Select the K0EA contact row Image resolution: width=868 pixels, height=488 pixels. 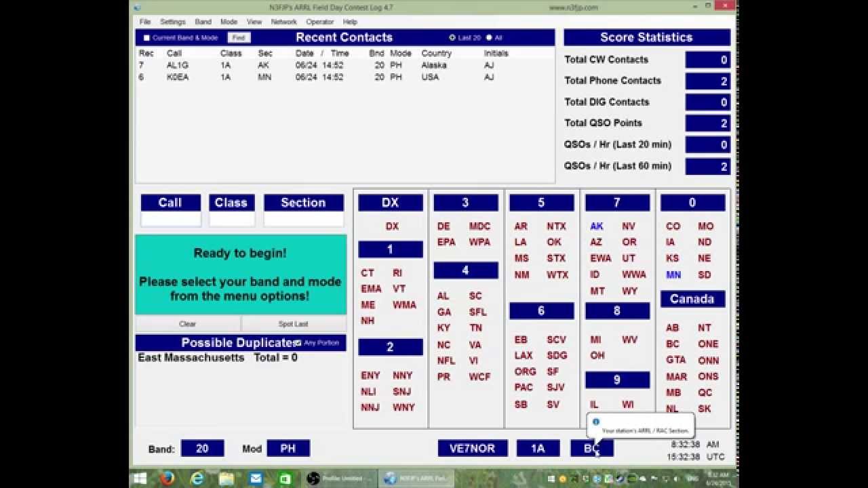[x=344, y=77]
